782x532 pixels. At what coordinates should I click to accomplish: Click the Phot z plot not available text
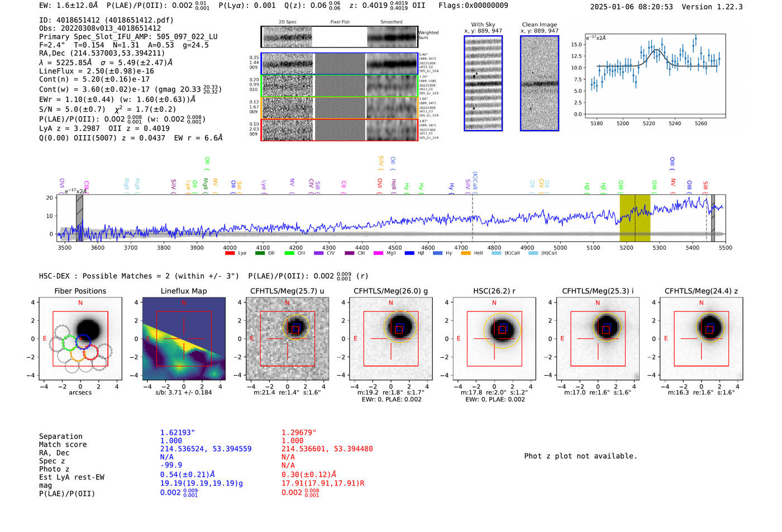(x=580, y=456)
